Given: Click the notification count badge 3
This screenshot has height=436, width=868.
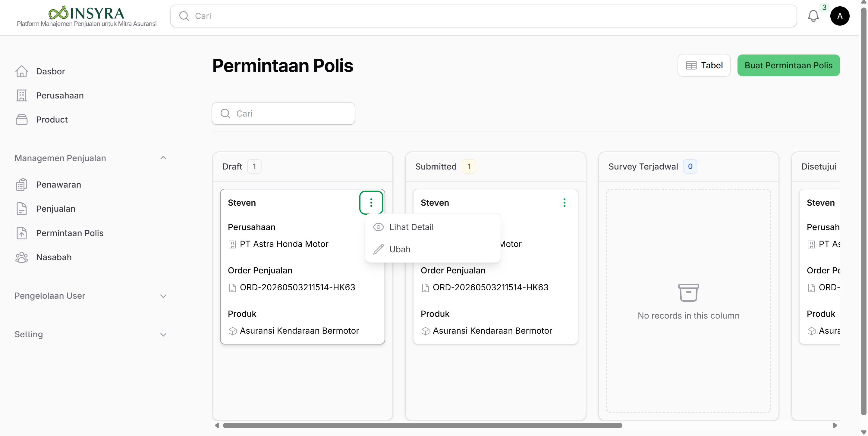Looking at the screenshot, I should tap(824, 8).
